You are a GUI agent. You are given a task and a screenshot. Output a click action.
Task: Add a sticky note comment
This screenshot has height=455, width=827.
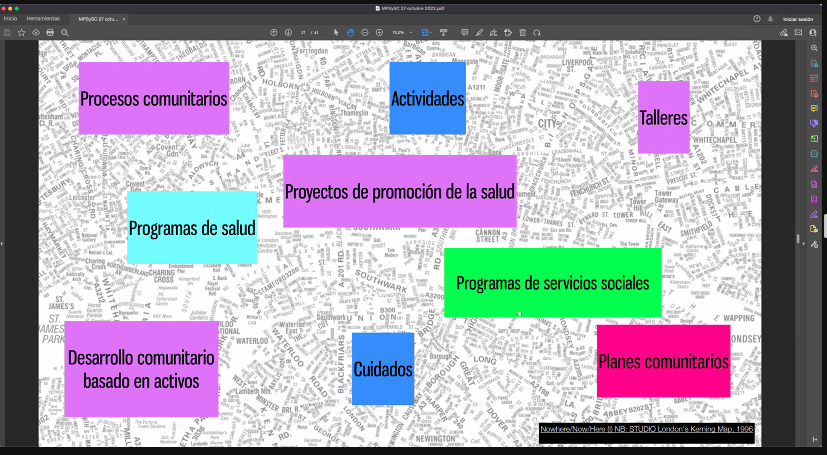[465, 33]
